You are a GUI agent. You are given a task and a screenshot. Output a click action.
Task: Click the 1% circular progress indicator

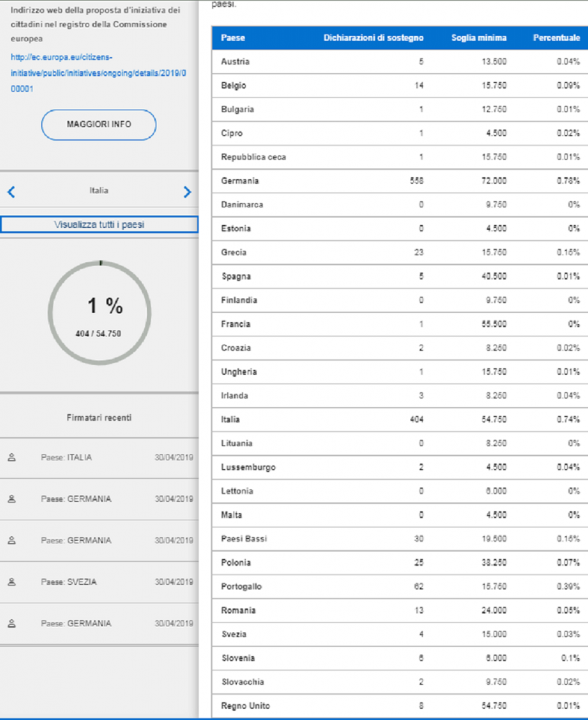(100, 313)
